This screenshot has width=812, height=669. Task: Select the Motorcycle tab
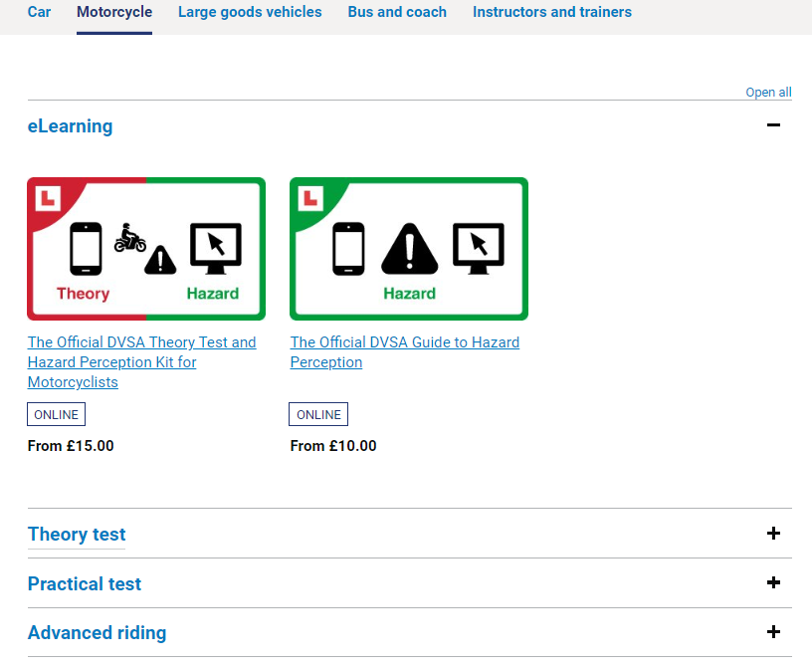114,12
